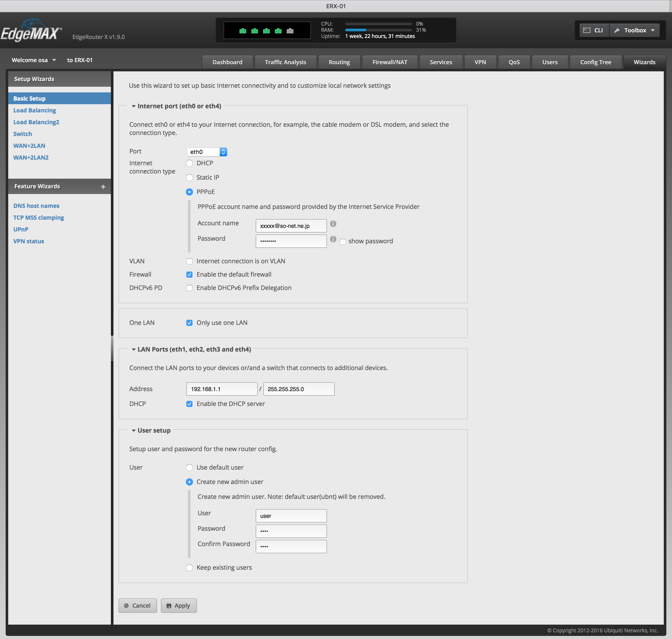Click the Setup Wizards panel header
Viewport: 672px width, 639px height.
(59, 79)
